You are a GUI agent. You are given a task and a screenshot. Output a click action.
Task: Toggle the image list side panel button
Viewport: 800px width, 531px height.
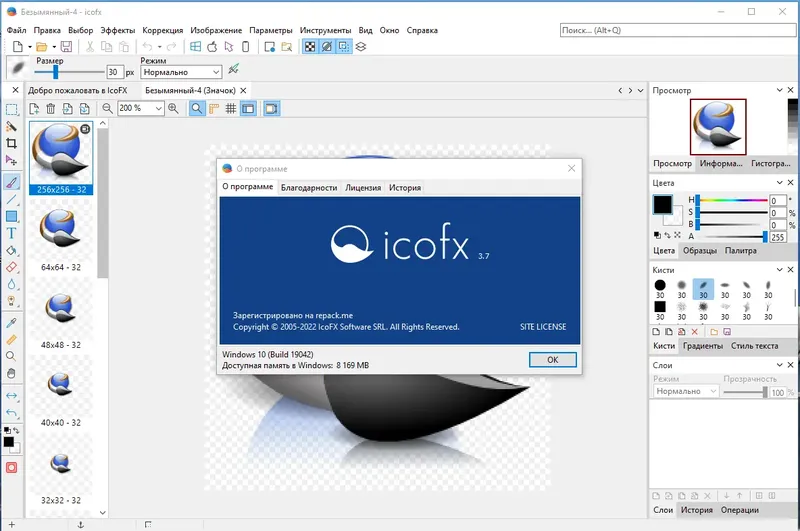tap(248, 109)
